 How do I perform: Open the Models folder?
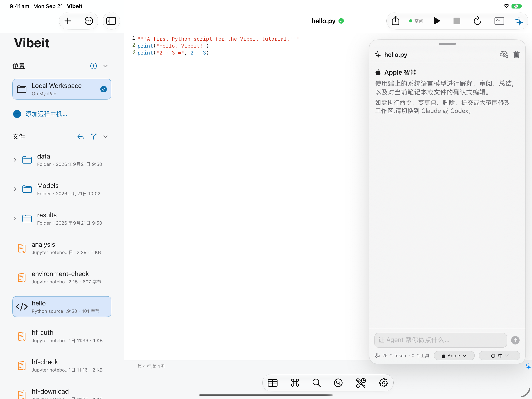62,189
